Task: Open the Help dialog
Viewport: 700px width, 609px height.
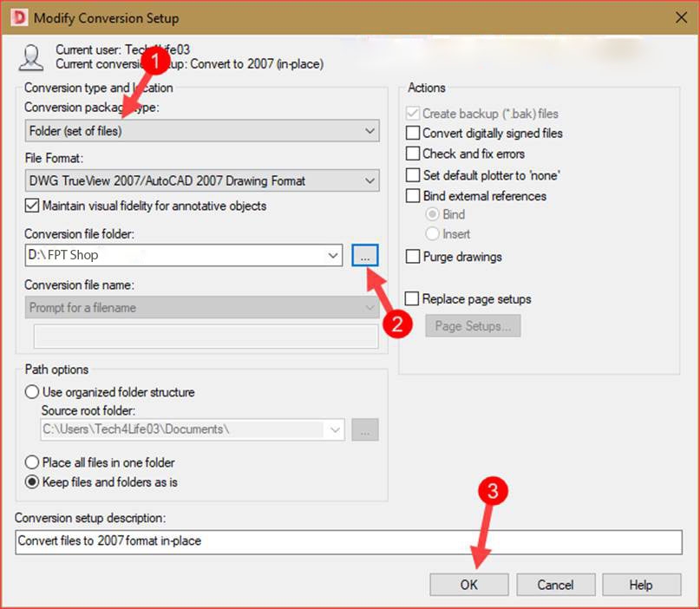Action: (641, 585)
